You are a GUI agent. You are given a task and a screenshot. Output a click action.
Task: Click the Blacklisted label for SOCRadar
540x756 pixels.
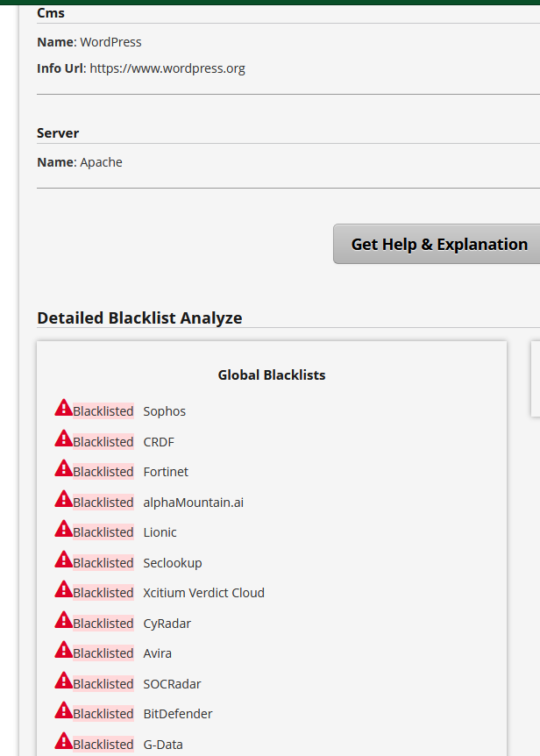tap(103, 684)
